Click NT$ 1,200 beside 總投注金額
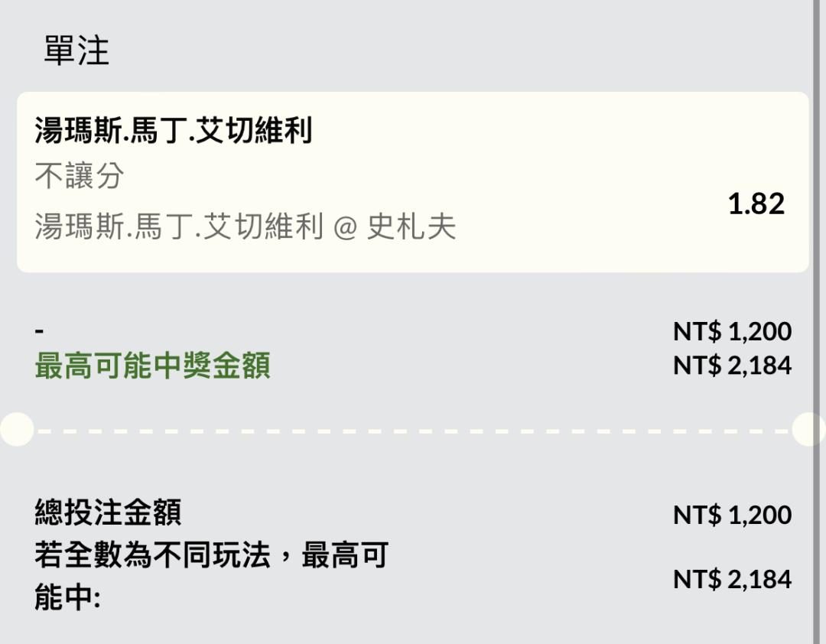Viewport: 826px width, 644px height. point(732,515)
